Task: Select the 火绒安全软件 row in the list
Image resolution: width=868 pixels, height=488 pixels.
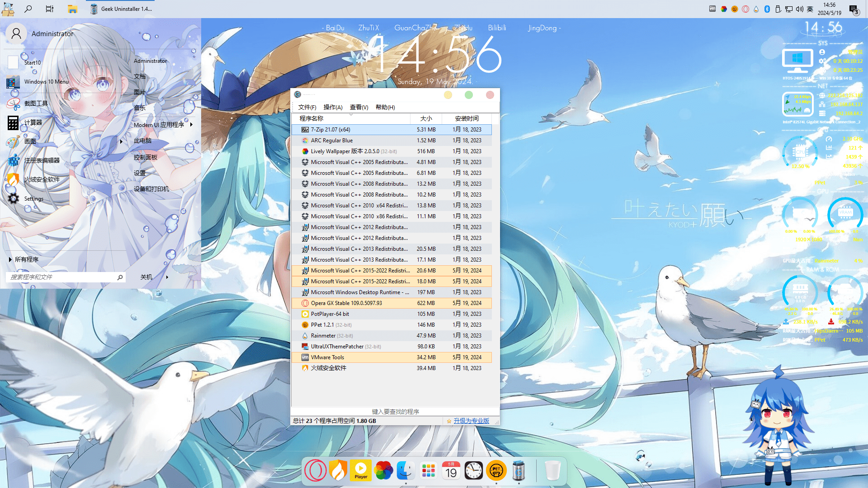Action: click(392, 368)
